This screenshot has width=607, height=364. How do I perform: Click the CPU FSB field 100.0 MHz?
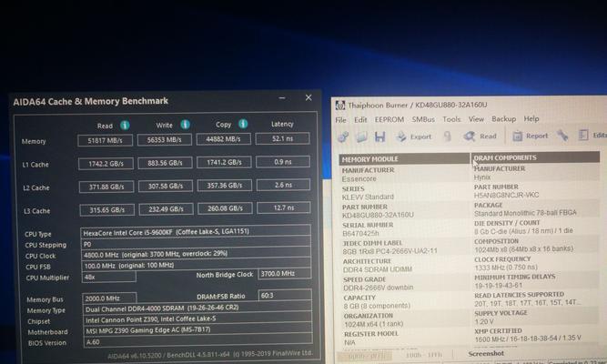click(197, 265)
